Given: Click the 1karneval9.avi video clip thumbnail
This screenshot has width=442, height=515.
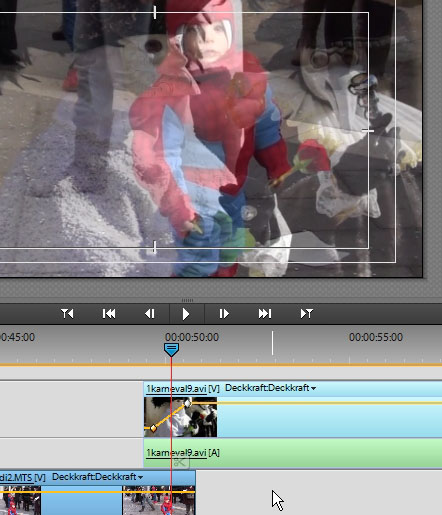Looking at the screenshot, I should pos(180,417).
